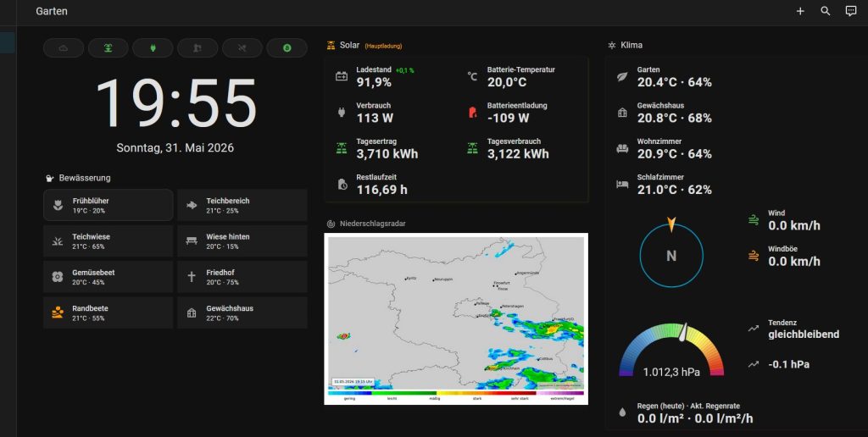868x437 pixels.
Task: Click the +0,1 % charge change label
Action: pos(404,70)
